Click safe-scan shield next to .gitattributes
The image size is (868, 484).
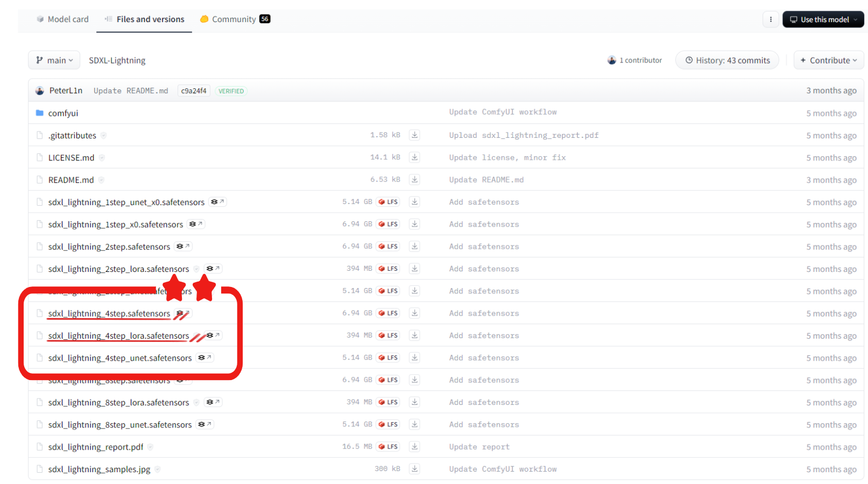(103, 136)
